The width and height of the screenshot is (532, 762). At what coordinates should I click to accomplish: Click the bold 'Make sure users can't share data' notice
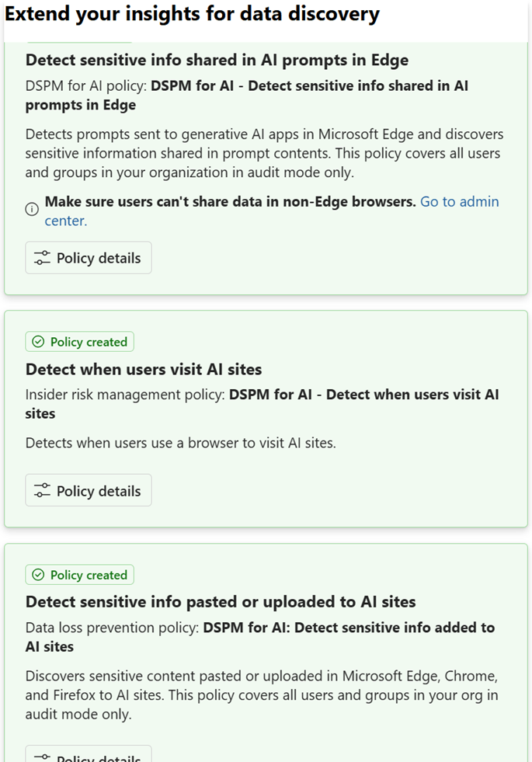pyautogui.click(x=230, y=202)
